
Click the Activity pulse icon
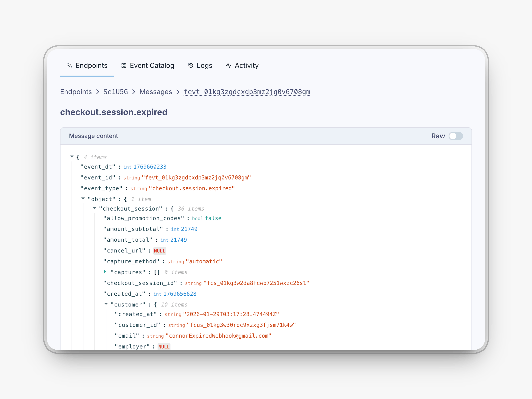pyautogui.click(x=229, y=66)
